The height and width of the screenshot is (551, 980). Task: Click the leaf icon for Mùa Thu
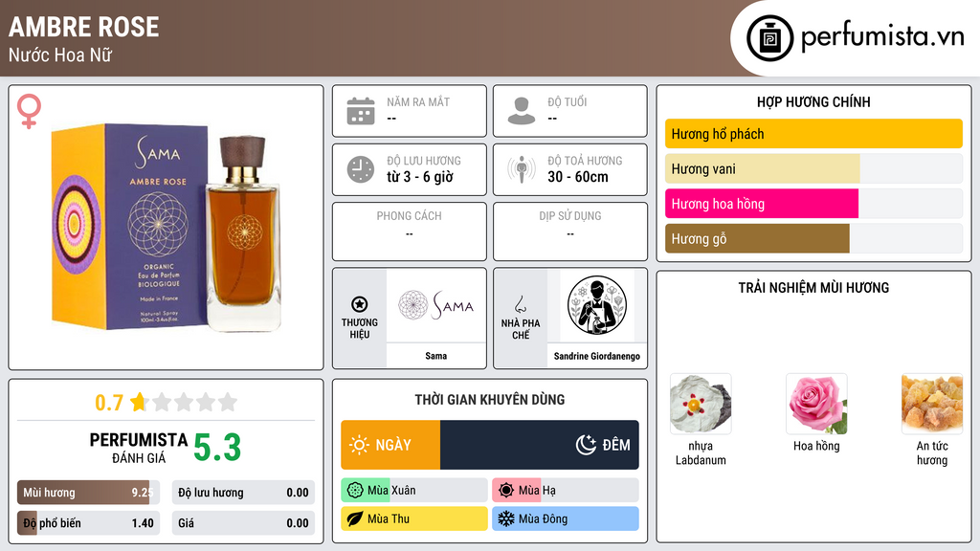(355, 518)
